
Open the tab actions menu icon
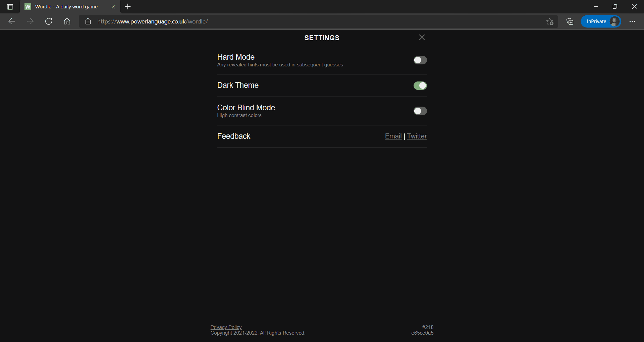tap(10, 7)
